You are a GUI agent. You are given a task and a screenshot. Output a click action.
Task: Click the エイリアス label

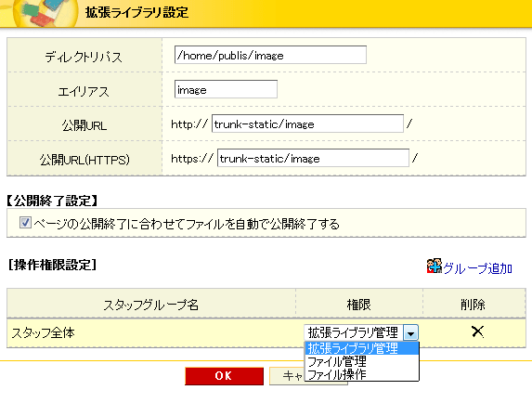[x=84, y=91]
